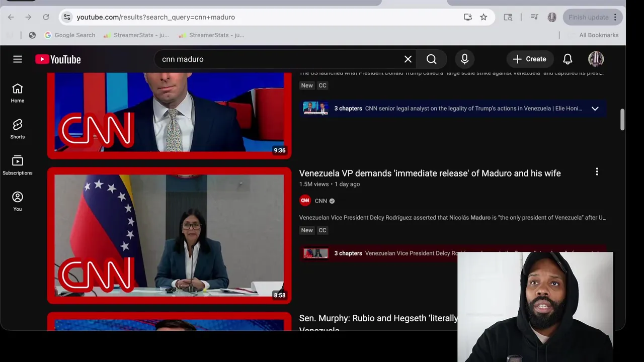Click chapter thumbnail of VP video

[315, 253]
